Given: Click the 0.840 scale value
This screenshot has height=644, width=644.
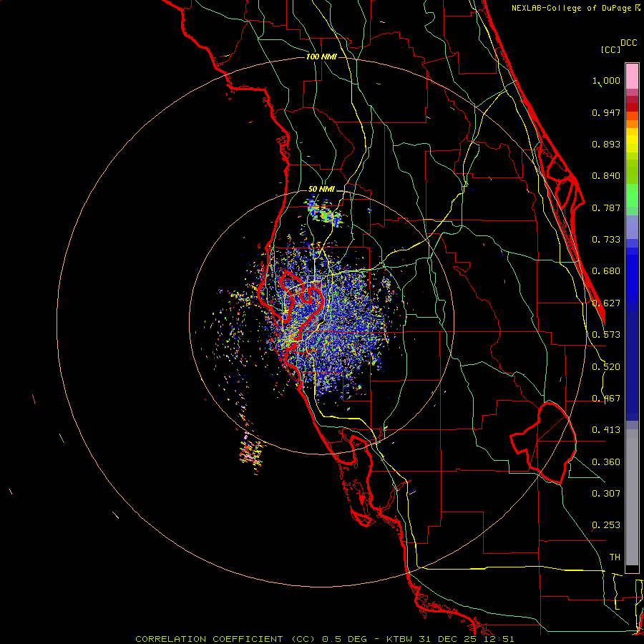Looking at the screenshot, I should [606, 176].
